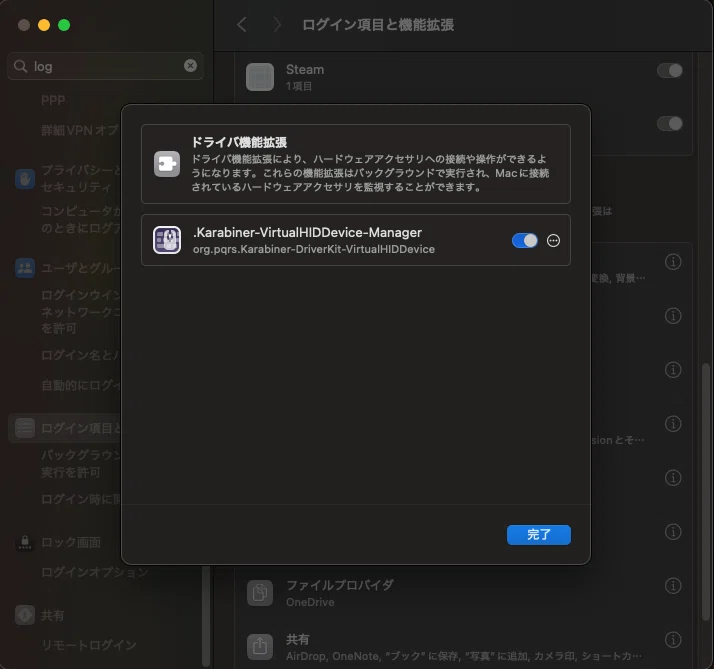Image resolution: width=714 pixels, height=669 pixels.
Task: Open info for ファイルプロバイダ row
Action: click(x=673, y=586)
